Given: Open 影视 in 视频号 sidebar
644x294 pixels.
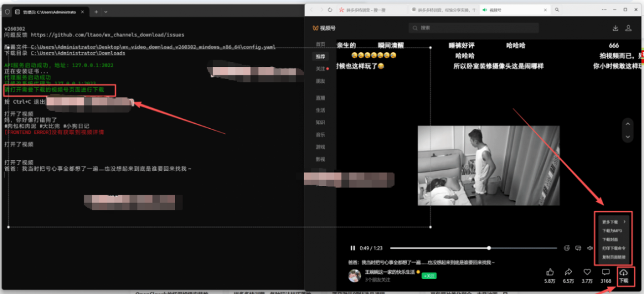Looking at the screenshot, I should 320,159.
